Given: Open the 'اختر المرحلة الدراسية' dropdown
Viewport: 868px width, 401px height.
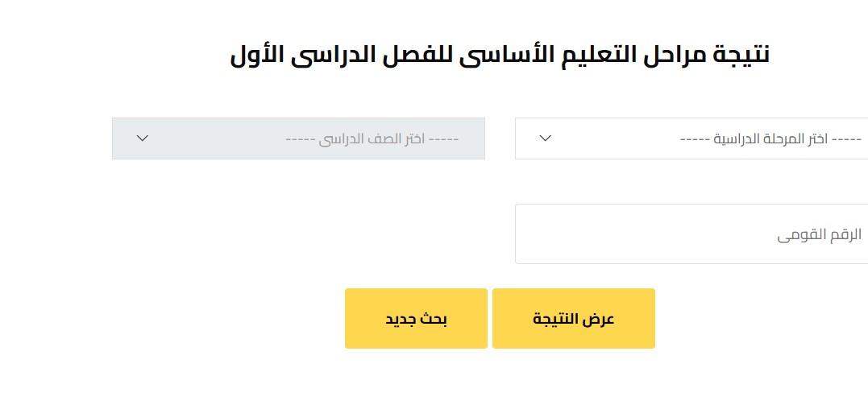Looking at the screenshot, I should click(x=691, y=138).
